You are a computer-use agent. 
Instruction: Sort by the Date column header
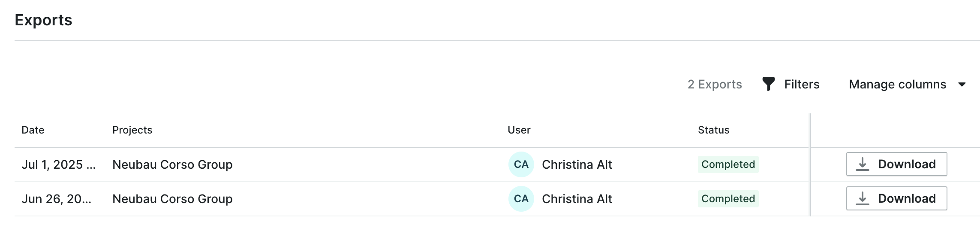click(33, 130)
